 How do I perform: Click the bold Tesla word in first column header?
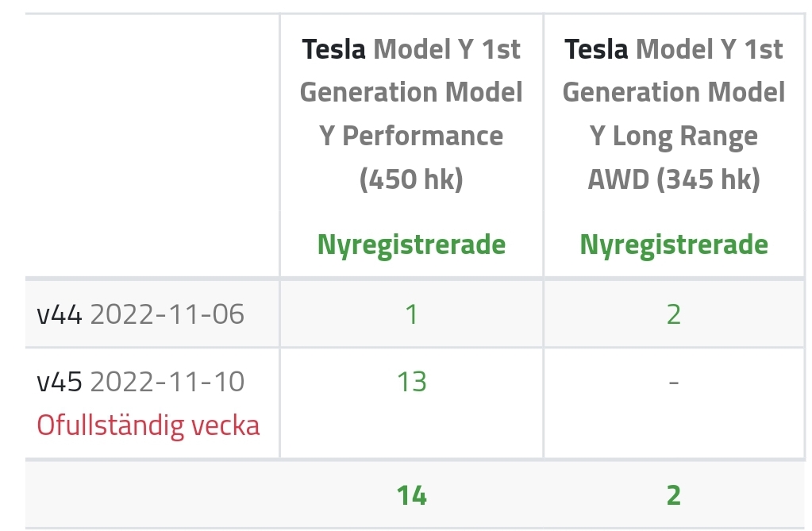[x=334, y=50]
